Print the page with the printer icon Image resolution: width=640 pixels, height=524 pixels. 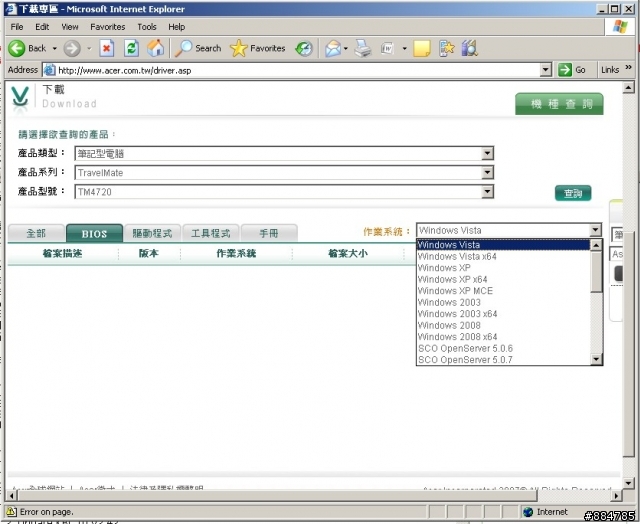(362, 49)
